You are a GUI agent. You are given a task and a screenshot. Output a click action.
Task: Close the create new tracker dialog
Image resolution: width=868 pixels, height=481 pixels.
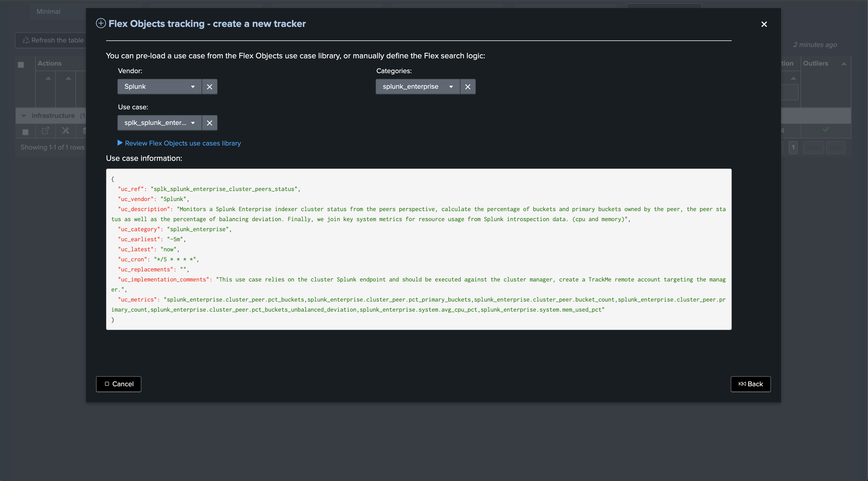(x=764, y=24)
